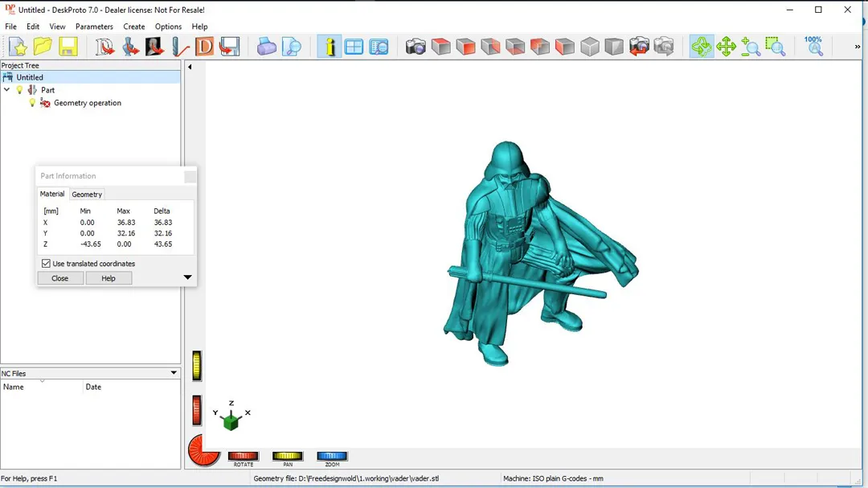Toggle the Part light bulb visibility

tap(19, 90)
